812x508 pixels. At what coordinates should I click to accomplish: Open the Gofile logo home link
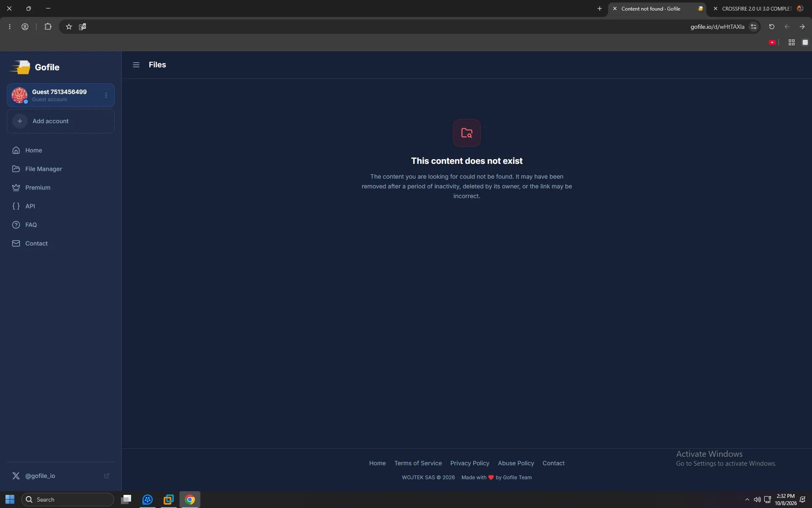pyautogui.click(x=35, y=67)
